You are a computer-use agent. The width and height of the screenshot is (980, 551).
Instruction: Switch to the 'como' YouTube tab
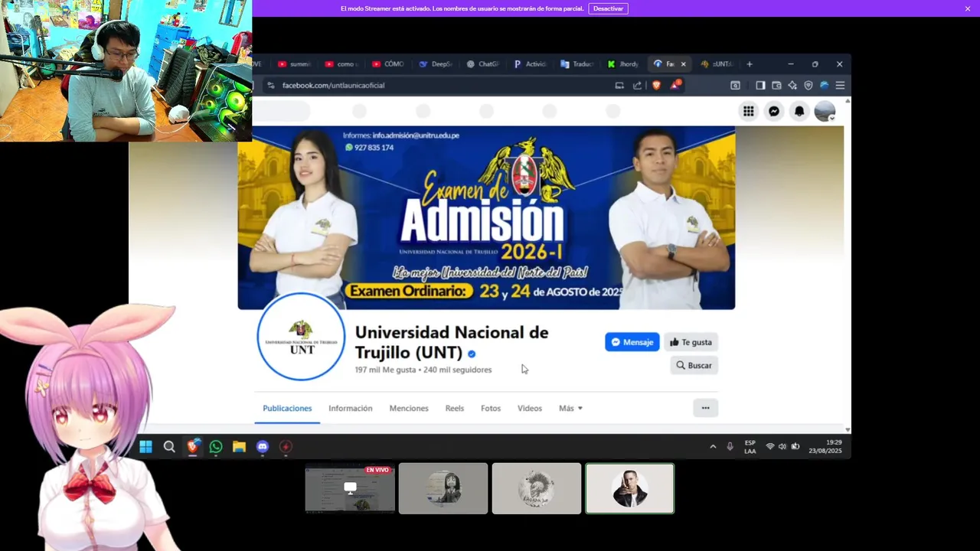(x=341, y=64)
